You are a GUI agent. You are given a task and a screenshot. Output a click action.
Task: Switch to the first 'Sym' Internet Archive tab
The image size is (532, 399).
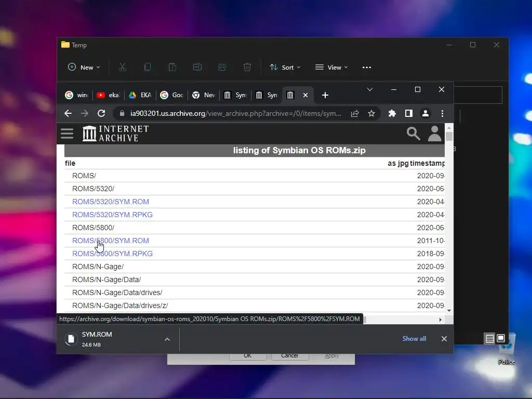235,95
